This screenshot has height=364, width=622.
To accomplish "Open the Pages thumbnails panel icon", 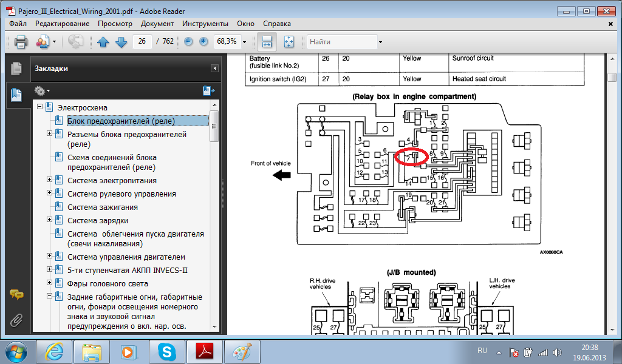I will 16,69.
